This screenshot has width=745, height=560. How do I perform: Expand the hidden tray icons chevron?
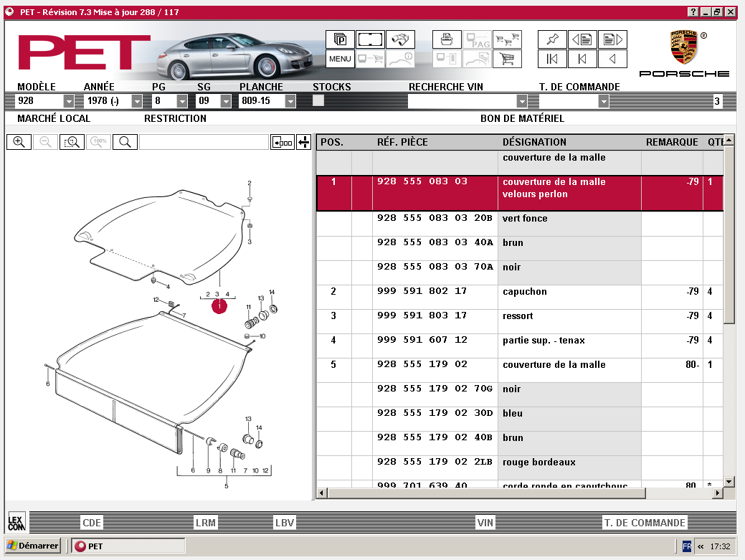tap(701, 546)
